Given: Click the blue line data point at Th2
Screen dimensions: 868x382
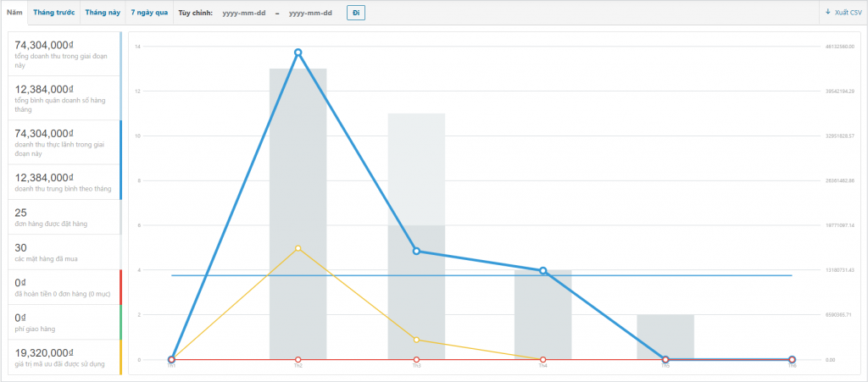Looking at the screenshot, I should point(298,53).
